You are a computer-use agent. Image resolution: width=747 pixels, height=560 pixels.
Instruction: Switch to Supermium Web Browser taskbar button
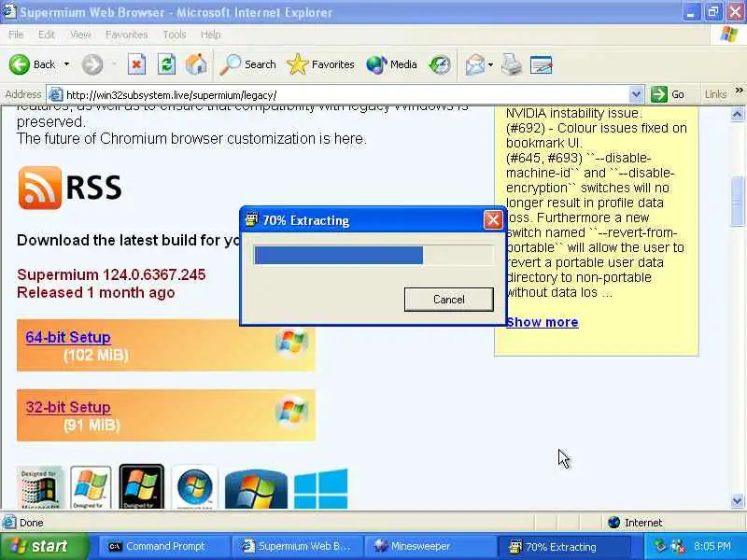tap(298, 546)
